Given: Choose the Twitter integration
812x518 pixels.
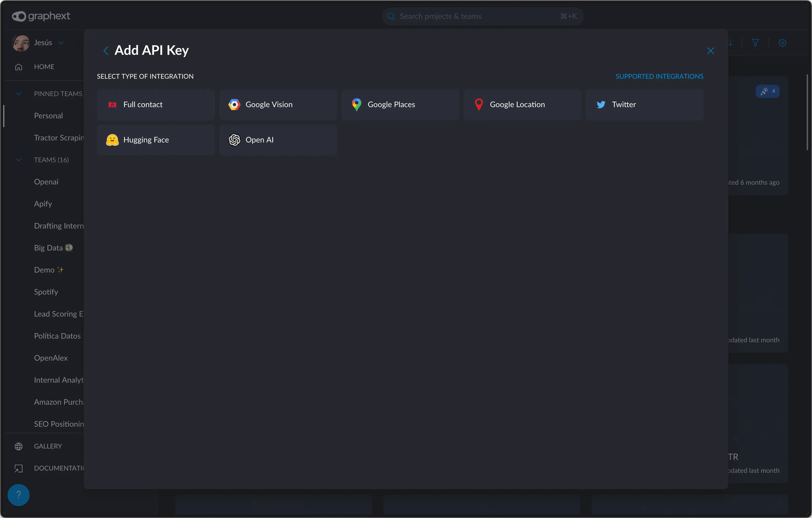Looking at the screenshot, I should [644, 105].
